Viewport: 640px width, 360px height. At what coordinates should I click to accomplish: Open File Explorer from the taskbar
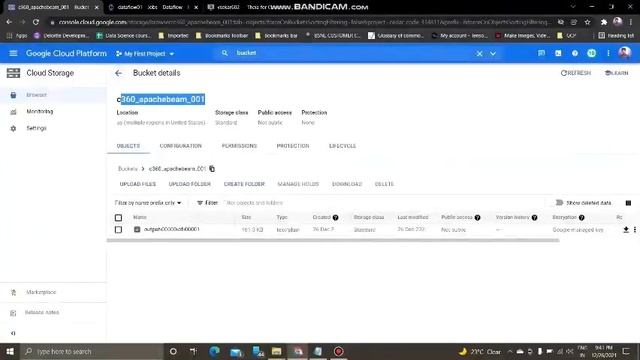click(x=276, y=351)
